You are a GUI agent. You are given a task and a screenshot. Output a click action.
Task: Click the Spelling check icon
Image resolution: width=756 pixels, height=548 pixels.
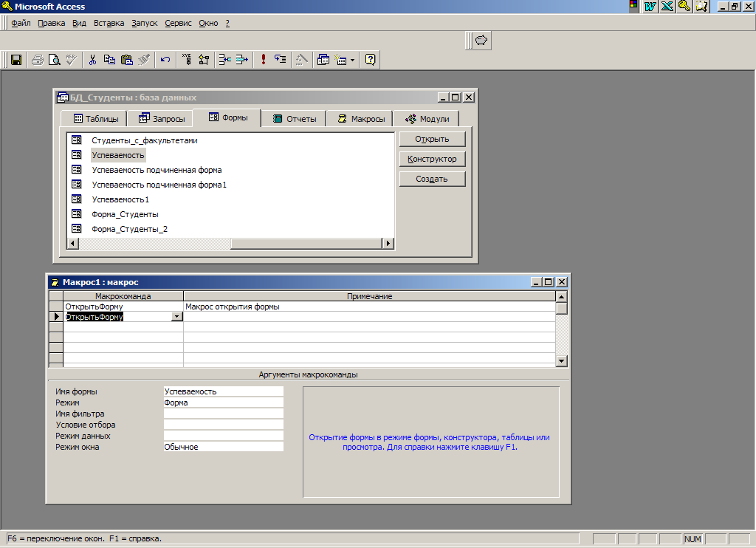click(72, 60)
